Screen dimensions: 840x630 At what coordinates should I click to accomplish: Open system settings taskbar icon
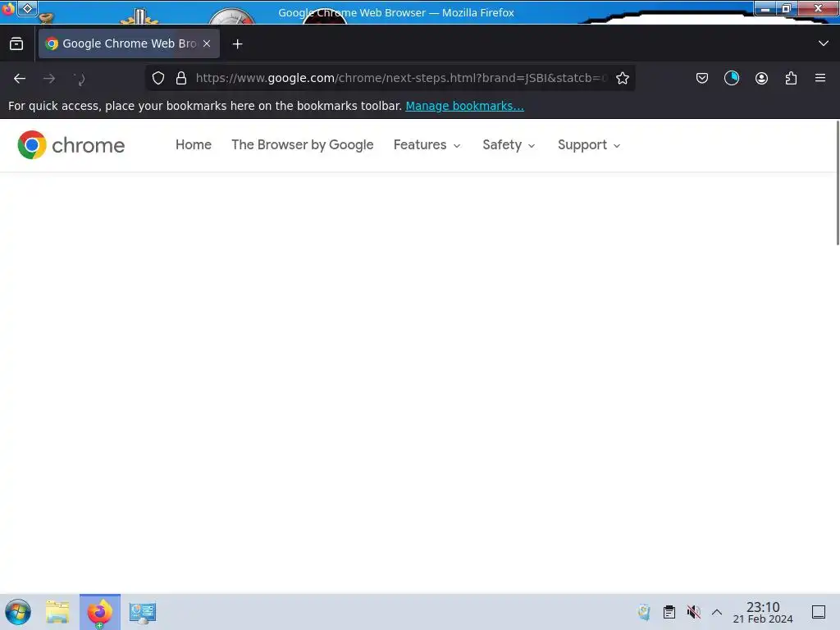(143, 612)
